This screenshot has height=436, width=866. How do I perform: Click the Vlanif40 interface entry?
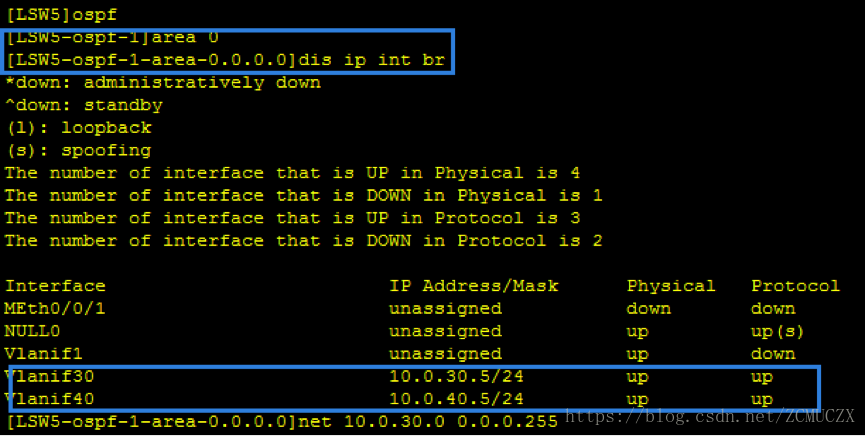[49, 399]
